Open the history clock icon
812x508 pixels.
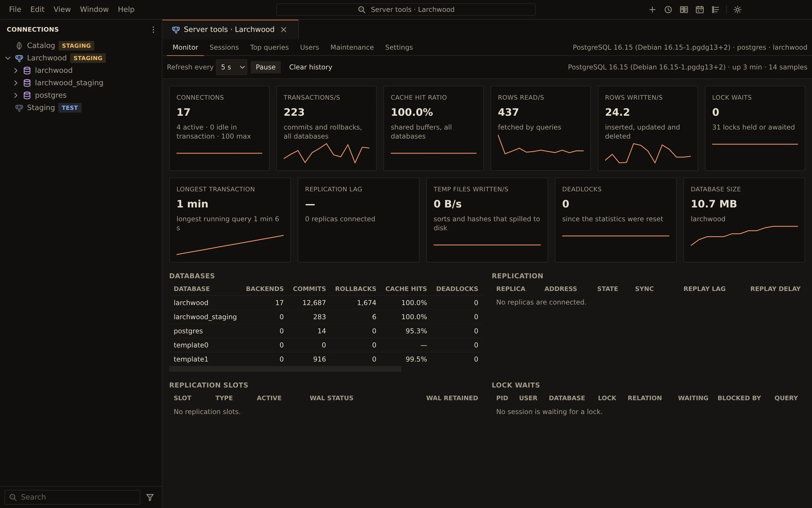pyautogui.click(x=668, y=10)
